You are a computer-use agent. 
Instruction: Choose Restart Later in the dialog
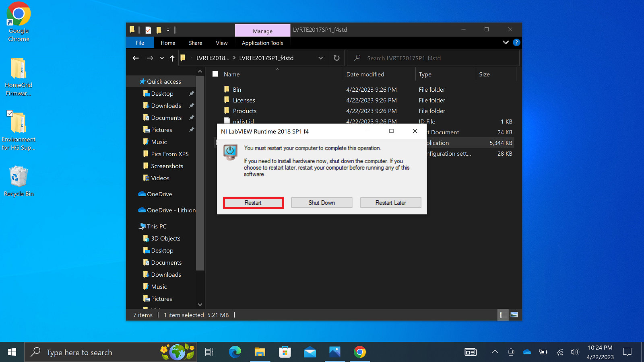390,203
